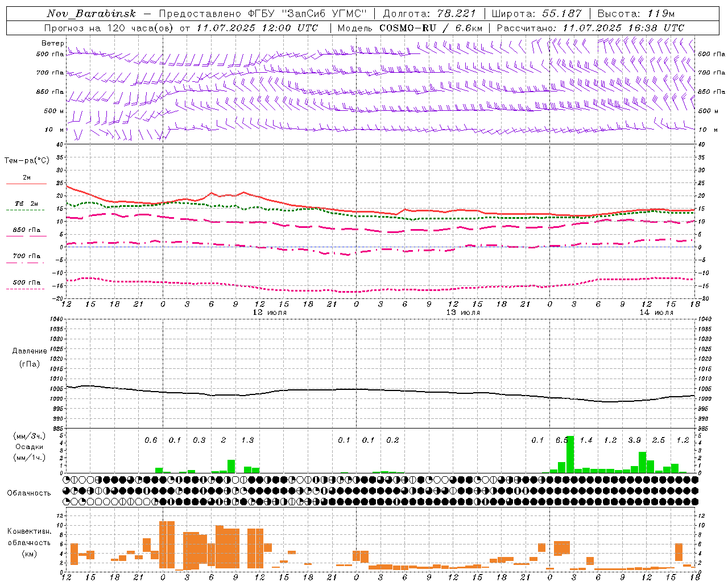The image size is (728, 582).
Task: Select the 'Модель COSMO-RU / 6.6км' model label
Action: click(x=410, y=28)
